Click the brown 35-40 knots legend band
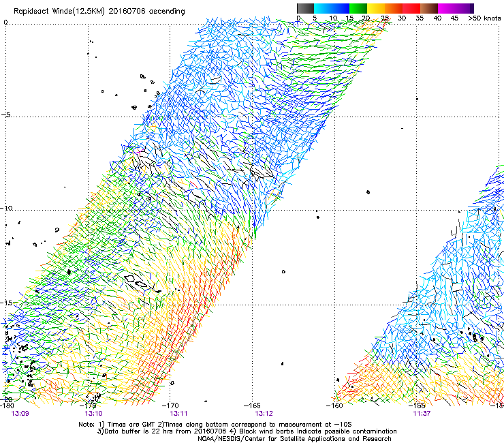The image size is (504, 443). (429, 8)
